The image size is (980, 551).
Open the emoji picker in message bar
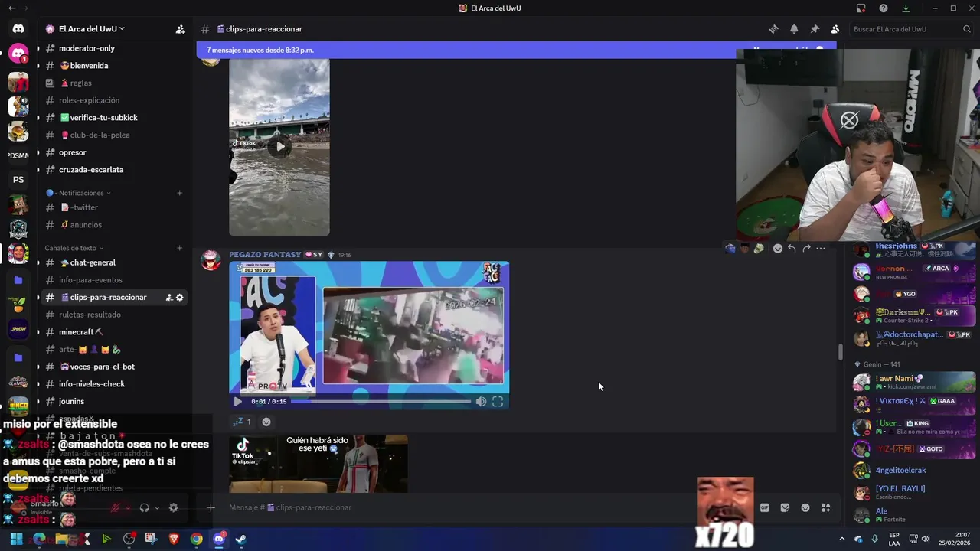pyautogui.click(x=805, y=507)
